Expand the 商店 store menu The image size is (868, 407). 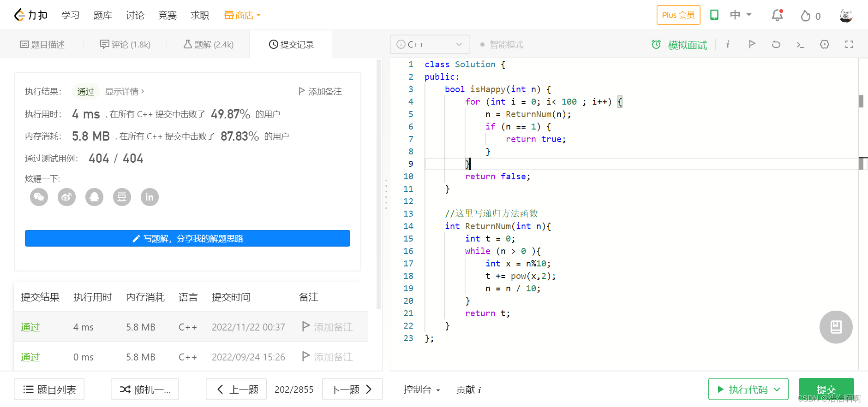(x=243, y=15)
